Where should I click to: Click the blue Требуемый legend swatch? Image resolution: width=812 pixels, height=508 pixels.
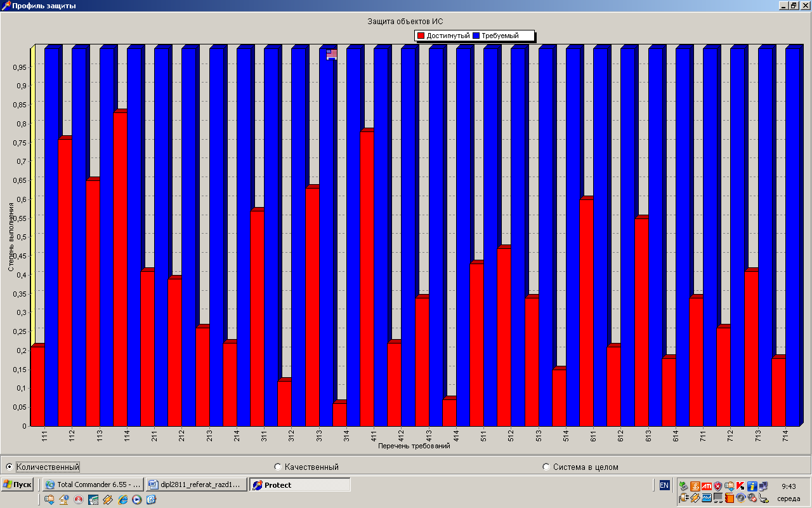click(x=476, y=36)
